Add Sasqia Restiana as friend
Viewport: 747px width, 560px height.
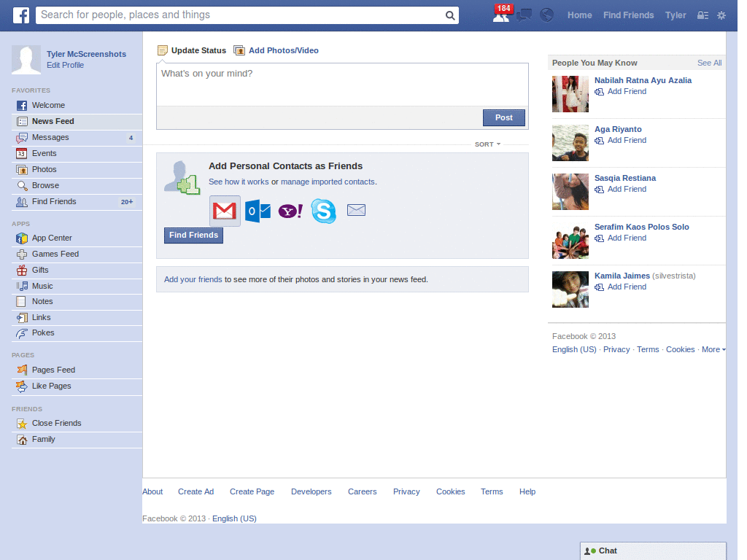point(621,190)
